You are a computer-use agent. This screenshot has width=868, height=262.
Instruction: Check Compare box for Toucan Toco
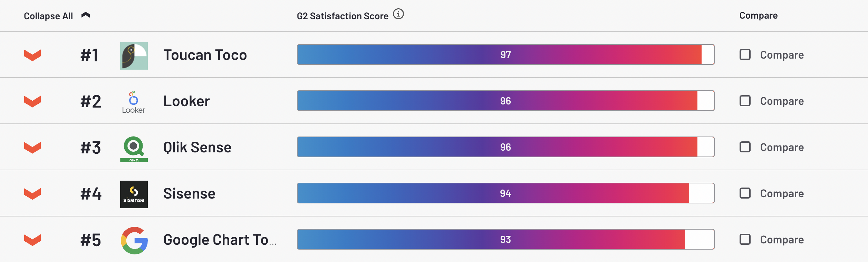[745, 54]
